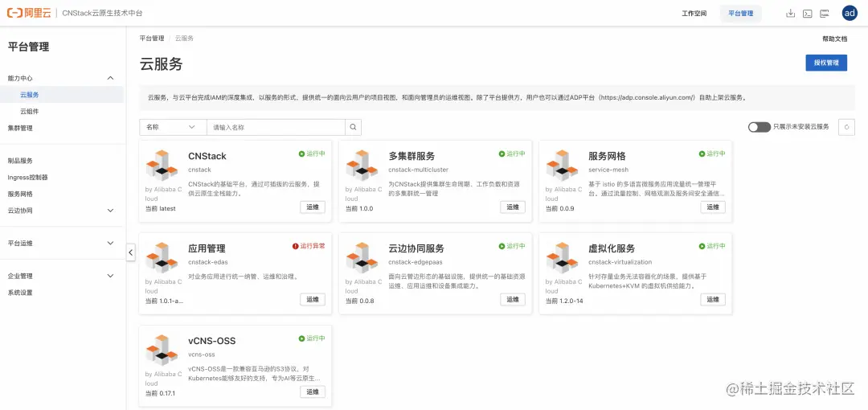Click the 虚拟化服务 cube icon
This screenshot has height=410, width=868.
click(x=563, y=257)
